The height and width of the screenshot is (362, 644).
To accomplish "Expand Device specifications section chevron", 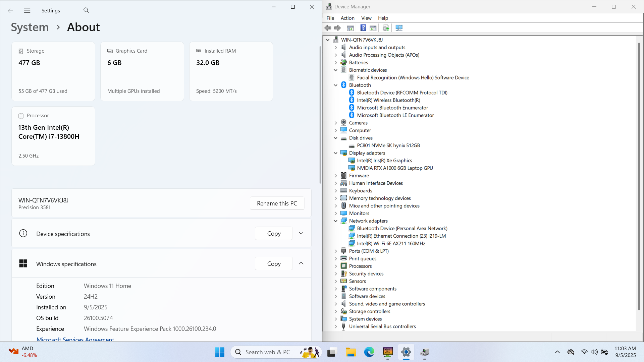I will point(301,233).
